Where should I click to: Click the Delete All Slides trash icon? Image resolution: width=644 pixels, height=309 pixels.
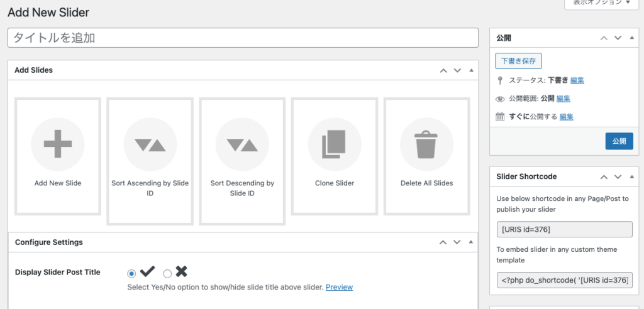426,144
